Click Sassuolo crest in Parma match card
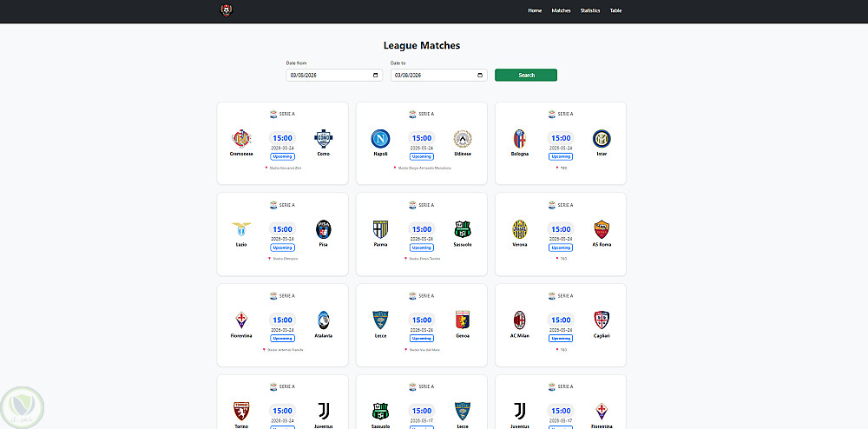This screenshot has height=429, width=868. pyautogui.click(x=463, y=229)
